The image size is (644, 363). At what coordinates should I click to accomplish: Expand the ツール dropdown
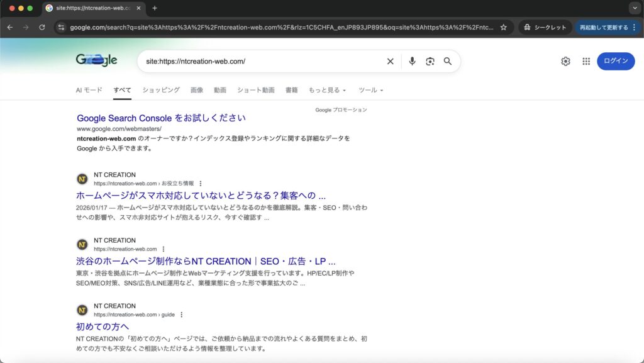(x=370, y=90)
